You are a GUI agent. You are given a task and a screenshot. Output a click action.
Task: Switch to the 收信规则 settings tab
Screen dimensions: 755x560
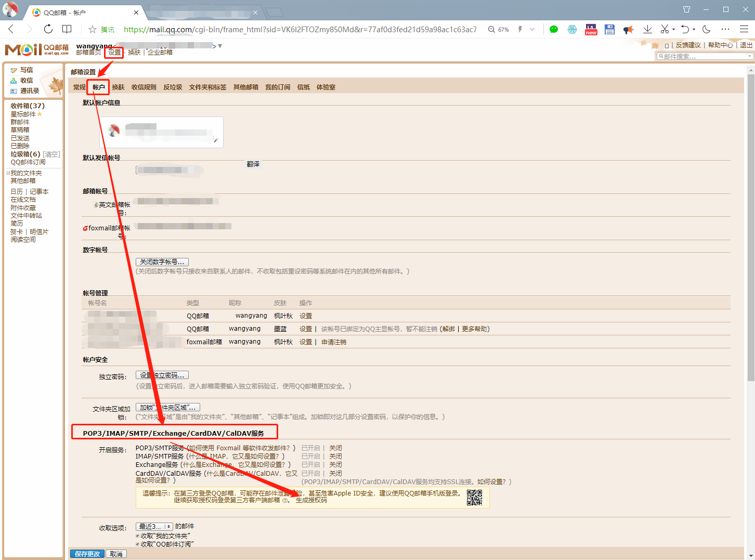144,87
